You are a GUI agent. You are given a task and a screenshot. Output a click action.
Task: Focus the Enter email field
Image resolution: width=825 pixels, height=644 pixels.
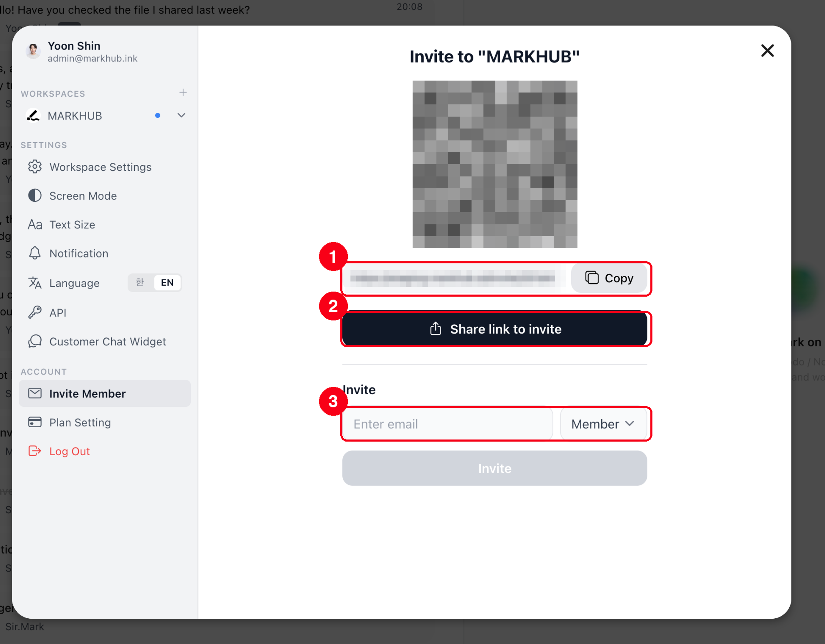tap(448, 424)
